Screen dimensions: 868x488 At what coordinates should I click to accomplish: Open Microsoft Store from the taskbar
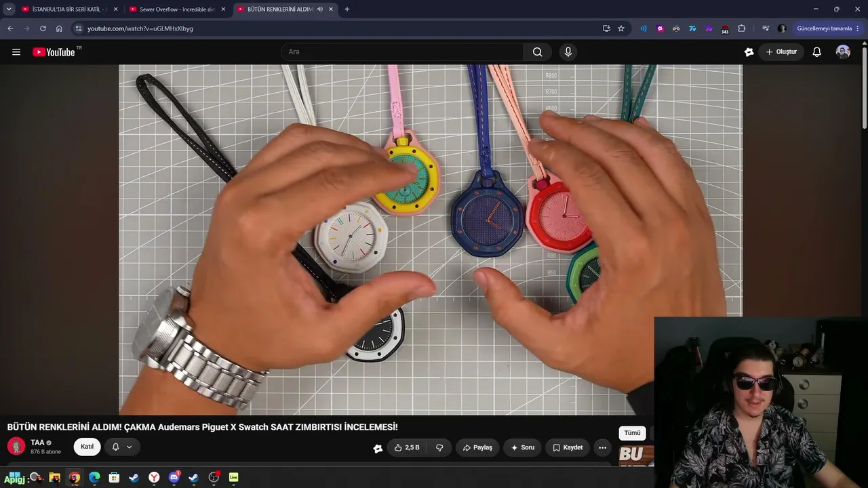point(114,478)
